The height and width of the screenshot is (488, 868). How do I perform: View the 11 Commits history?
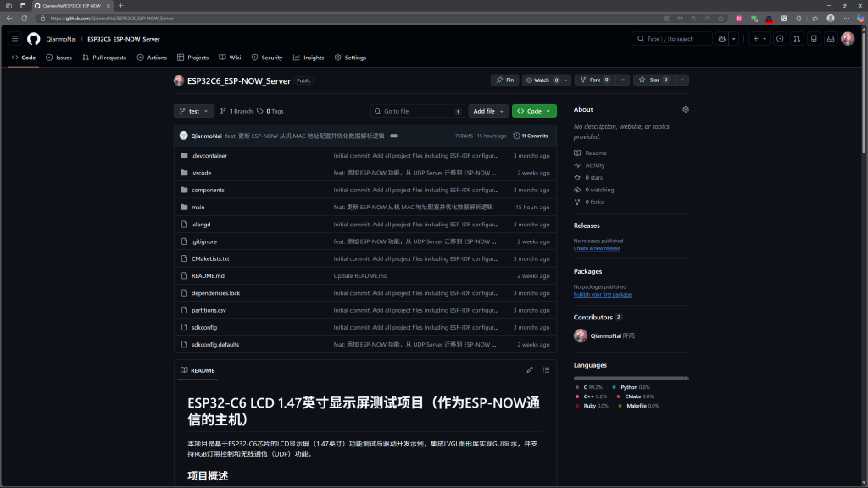531,136
